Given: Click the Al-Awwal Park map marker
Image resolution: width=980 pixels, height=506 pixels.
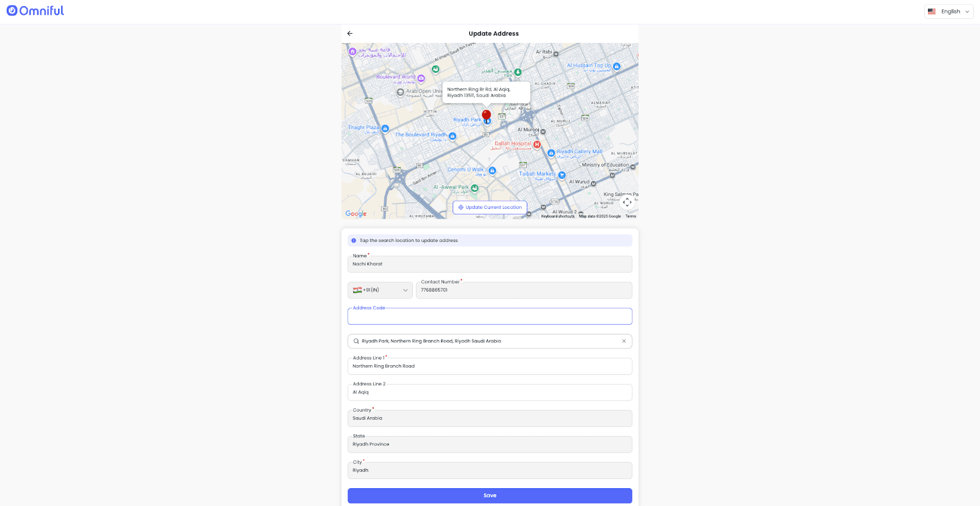Looking at the screenshot, I should [x=475, y=188].
